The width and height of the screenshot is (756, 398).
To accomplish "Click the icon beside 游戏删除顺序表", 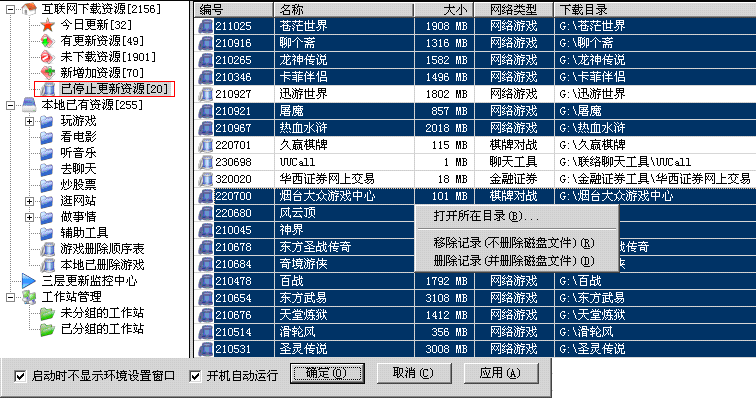I will (x=48, y=249).
